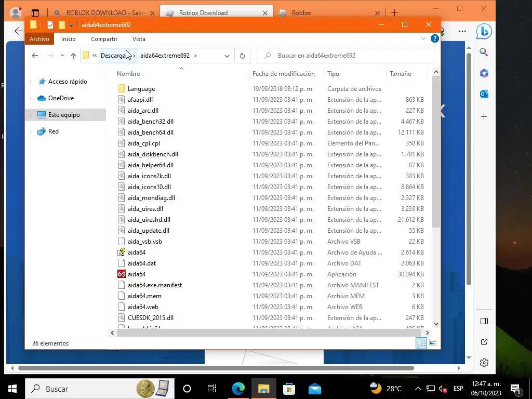
Task: Click the taskbar Buscar search box
Action: tap(100, 389)
